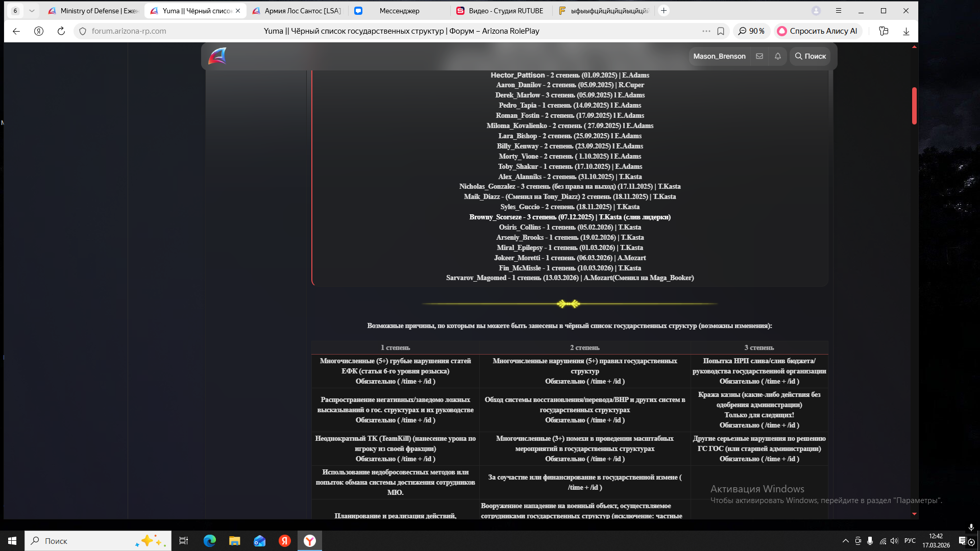The width and height of the screenshot is (980, 551).
Task: Open Yandex Browser in the taskbar
Action: (310, 541)
